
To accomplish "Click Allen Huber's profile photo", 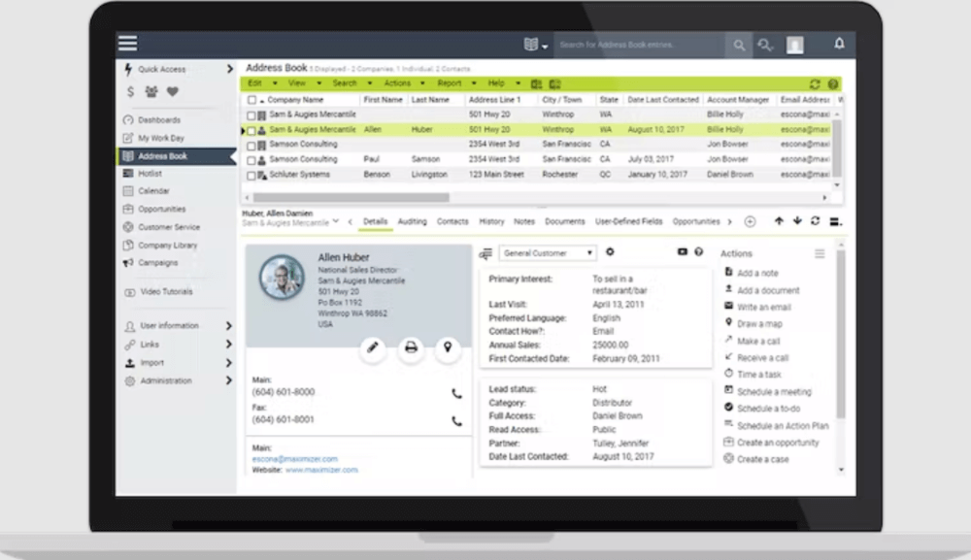I will tap(282, 278).
